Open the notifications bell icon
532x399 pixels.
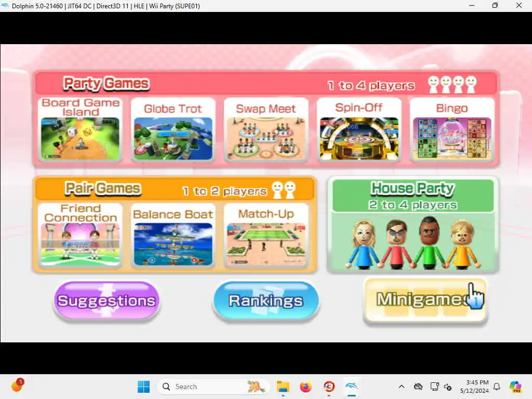point(497,387)
